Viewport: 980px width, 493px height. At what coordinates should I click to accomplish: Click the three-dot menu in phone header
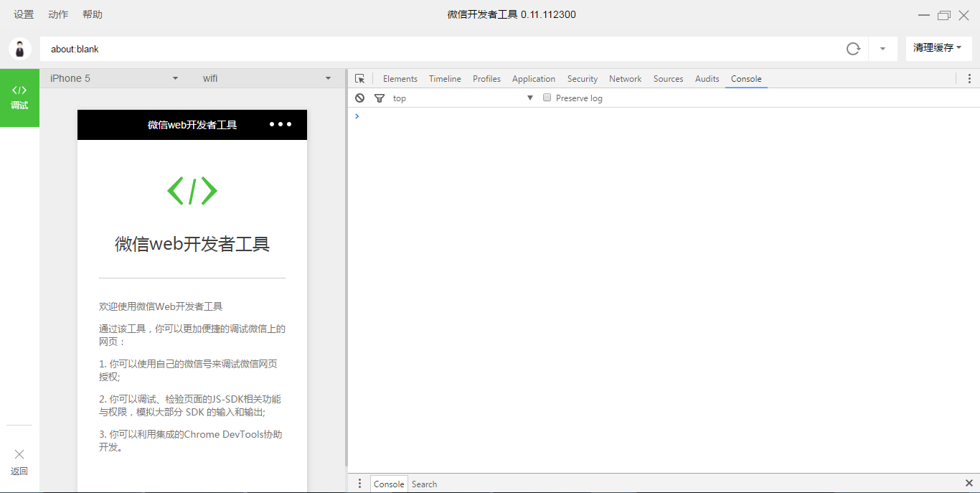(x=281, y=124)
